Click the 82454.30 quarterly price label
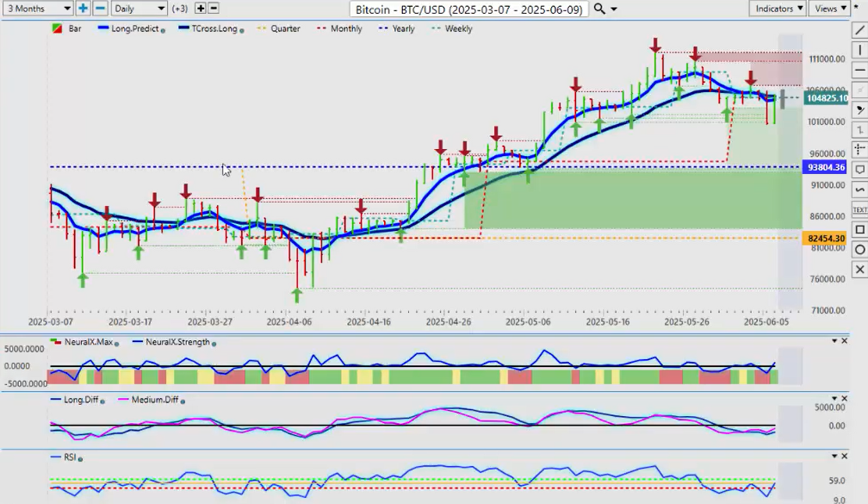Screen dimensions: 868x504 pyautogui.click(x=825, y=238)
